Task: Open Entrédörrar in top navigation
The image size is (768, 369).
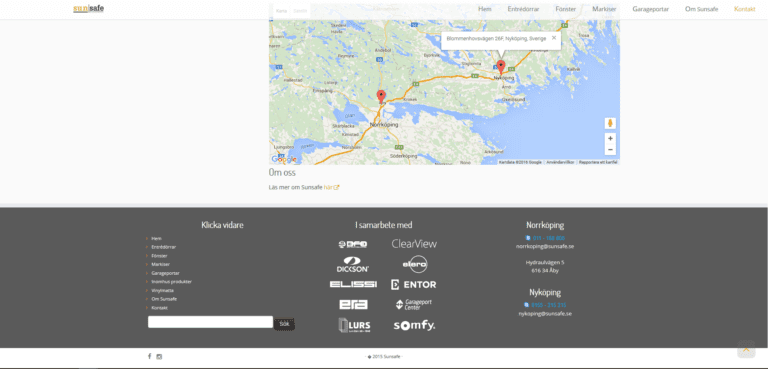Action: pyautogui.click(x=524, y=9)
